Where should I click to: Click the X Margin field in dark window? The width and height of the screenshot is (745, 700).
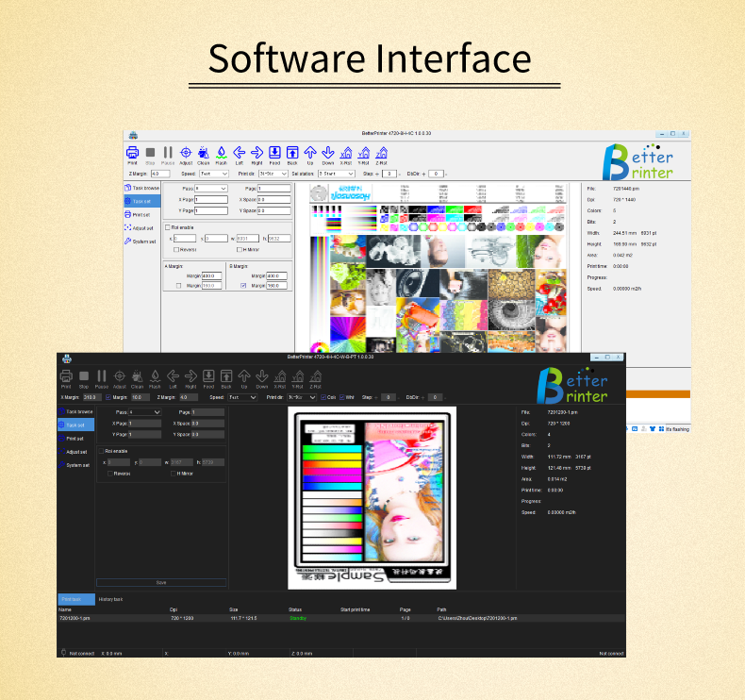tap(91, 397)
